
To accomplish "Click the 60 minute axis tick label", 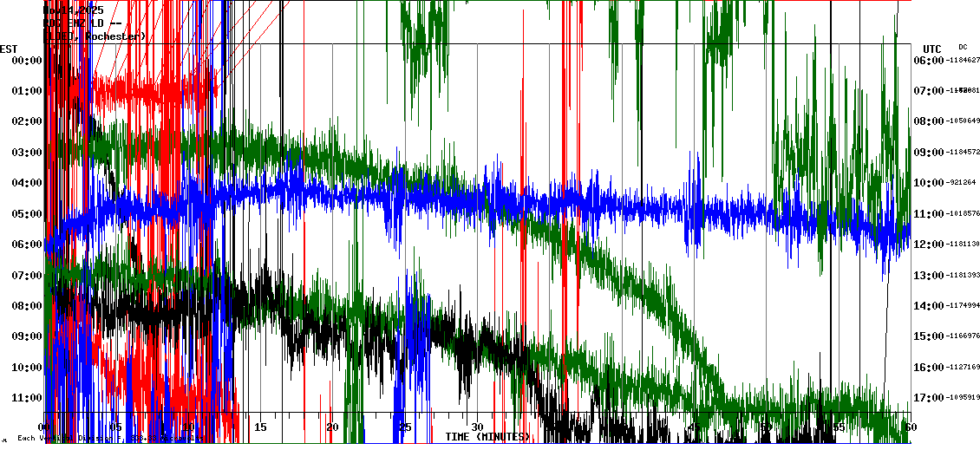I will coord(910,427).
